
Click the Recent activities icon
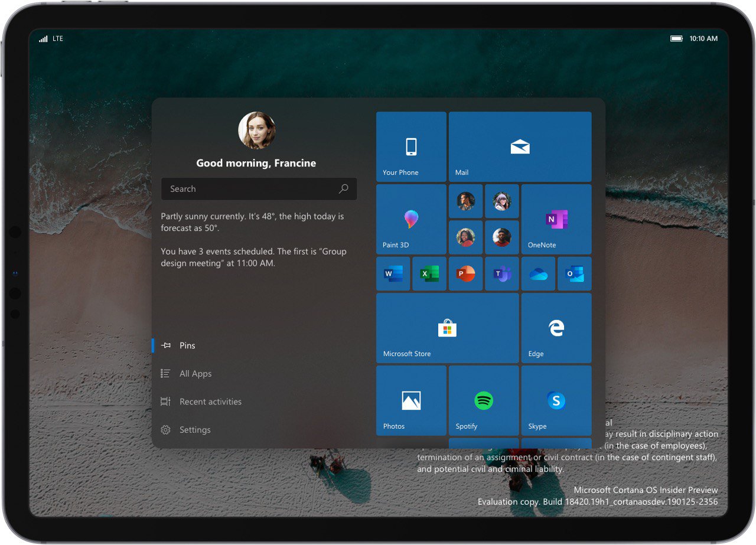[x=165, y=402]
